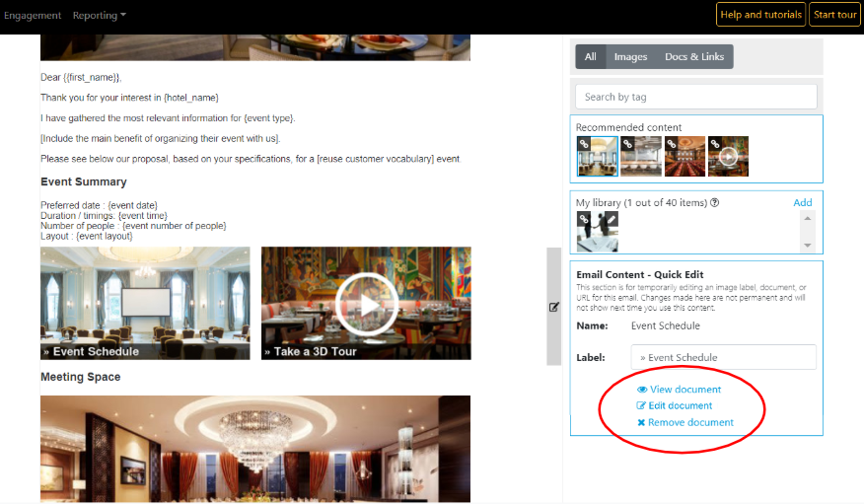Switch filter to Images
The width and height of the screenshot is (864, 504).
pyautogui.click(x=630, y=57)
